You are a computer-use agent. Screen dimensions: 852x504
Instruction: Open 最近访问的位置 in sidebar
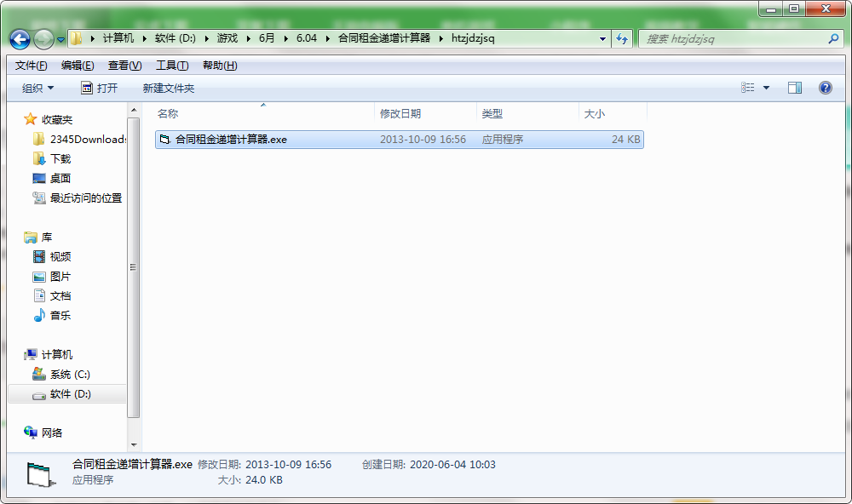(x=78, y=198)
